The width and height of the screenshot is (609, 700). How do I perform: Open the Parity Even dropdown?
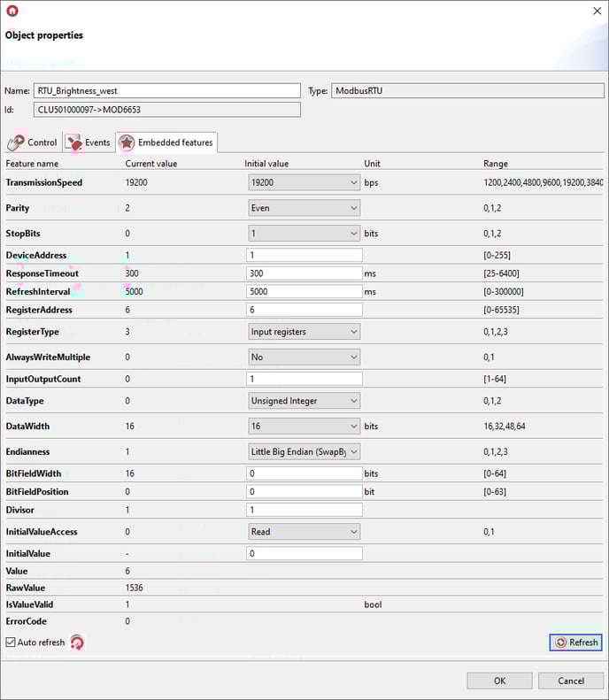click(304, 208)
